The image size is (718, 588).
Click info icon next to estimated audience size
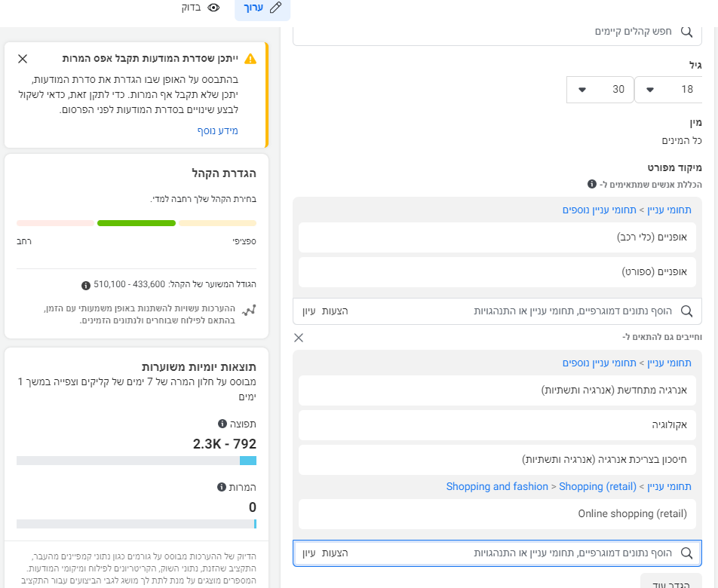(x=85, y=285)
